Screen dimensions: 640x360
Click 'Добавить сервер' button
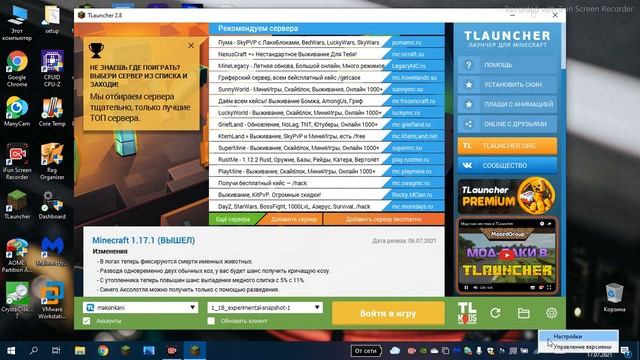293,219
